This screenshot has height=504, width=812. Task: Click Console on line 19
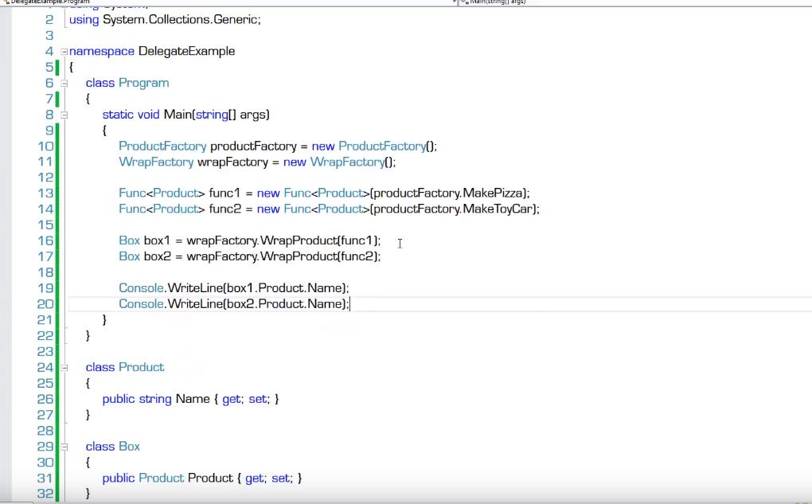tap(141, 288)
